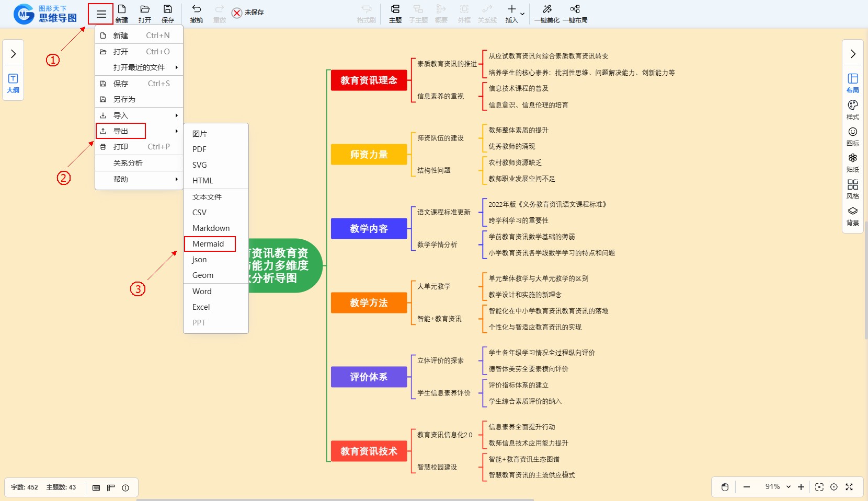Select the red 教育资讯理念 topic node
Viewport: 868px width, 501px height.
[369, 80]
